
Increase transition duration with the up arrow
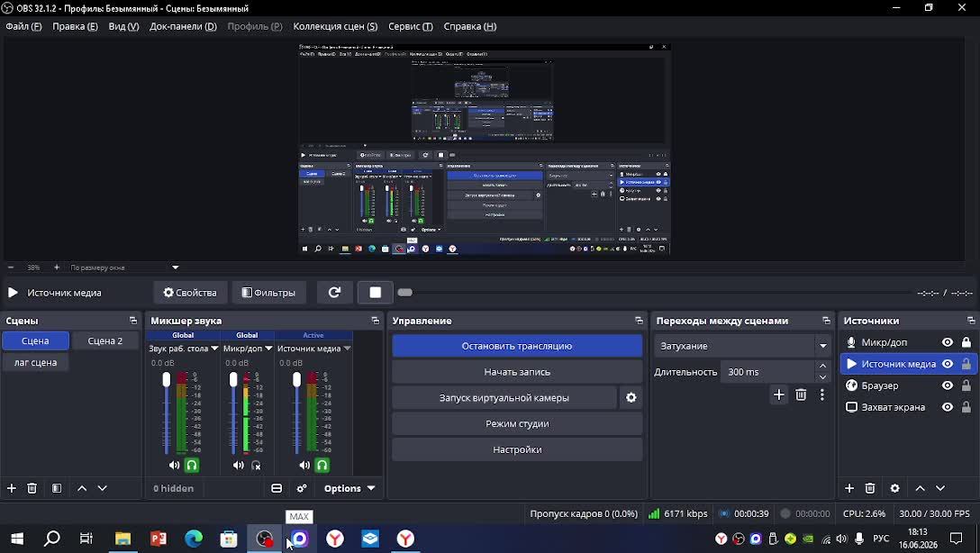point(822,367)
